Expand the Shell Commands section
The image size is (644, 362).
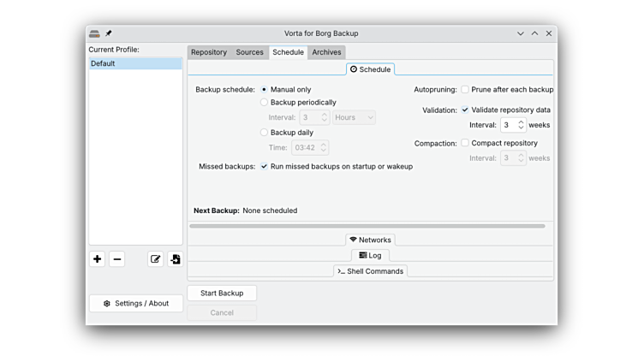tap(370, 271)
